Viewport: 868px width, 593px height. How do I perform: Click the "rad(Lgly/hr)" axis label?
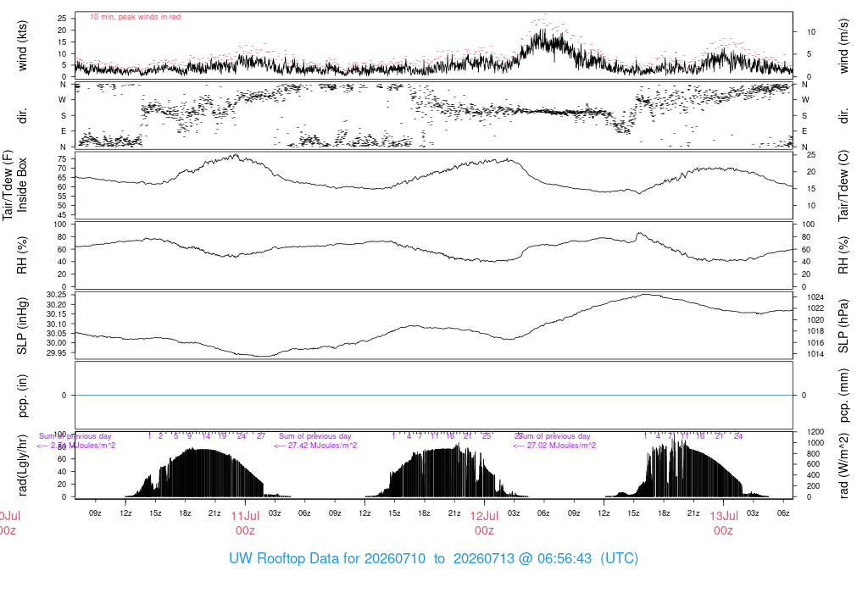point(22,465)
